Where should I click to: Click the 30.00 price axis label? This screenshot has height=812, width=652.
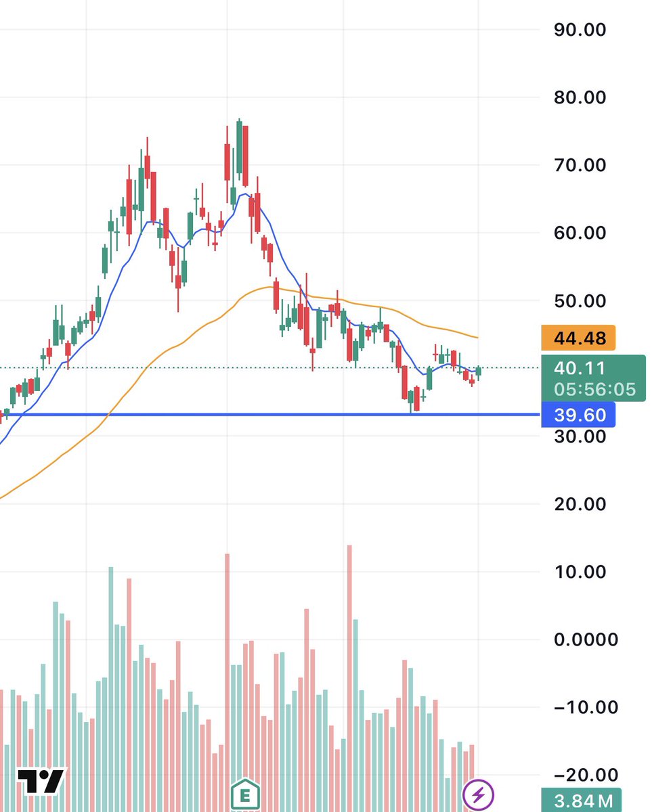pos(580,436)
